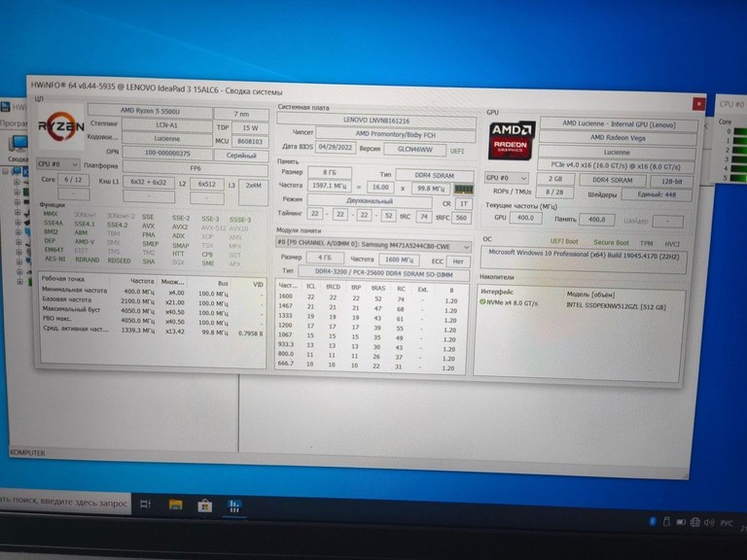Click the LCN-A1 stepping field
Screen dimensions: 747x560
(x=166, y=124)
